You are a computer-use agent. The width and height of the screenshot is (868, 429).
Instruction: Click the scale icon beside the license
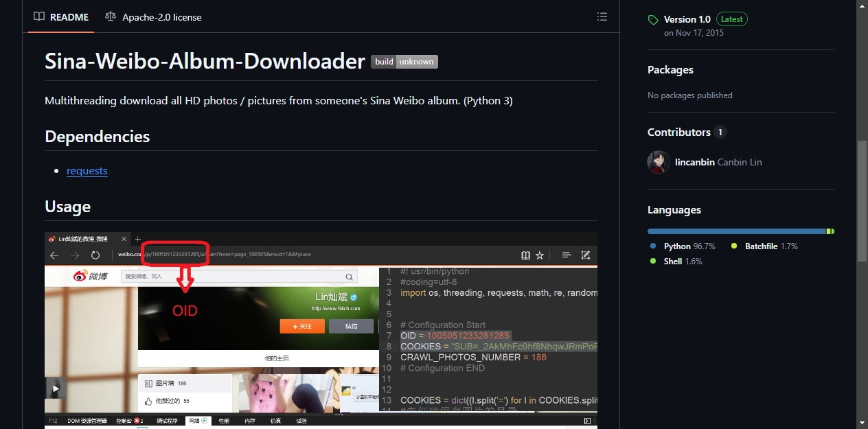(x=111, y=16)
